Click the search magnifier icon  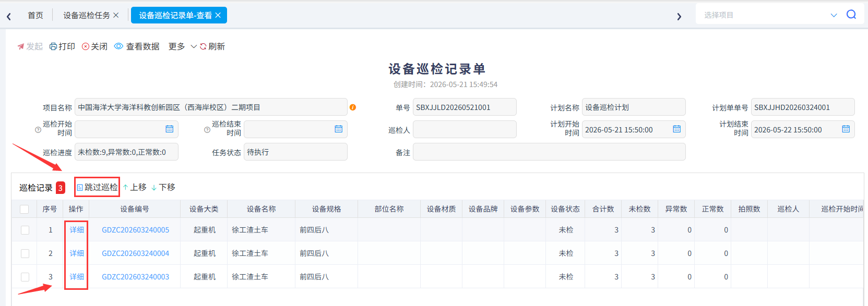tap(851, 15)
